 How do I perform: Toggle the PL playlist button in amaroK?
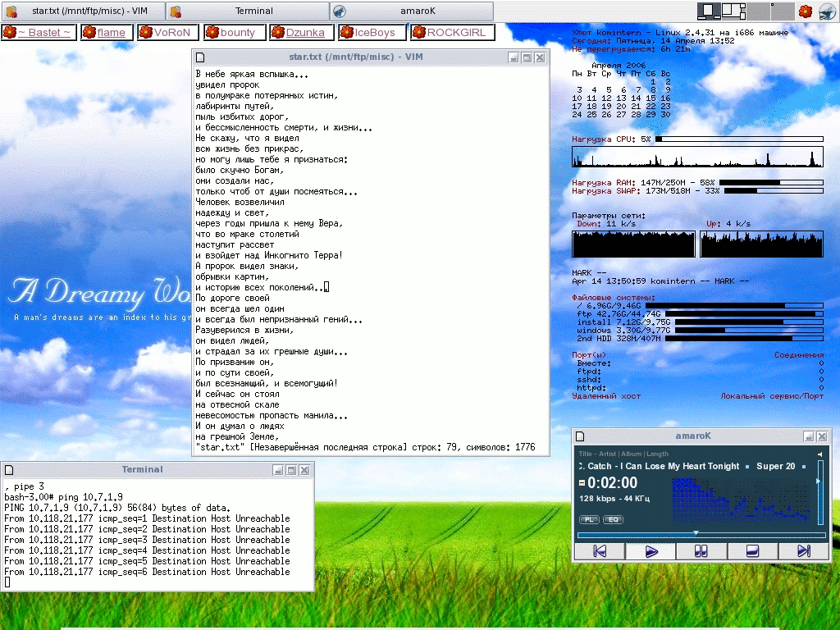coord(589,519)
